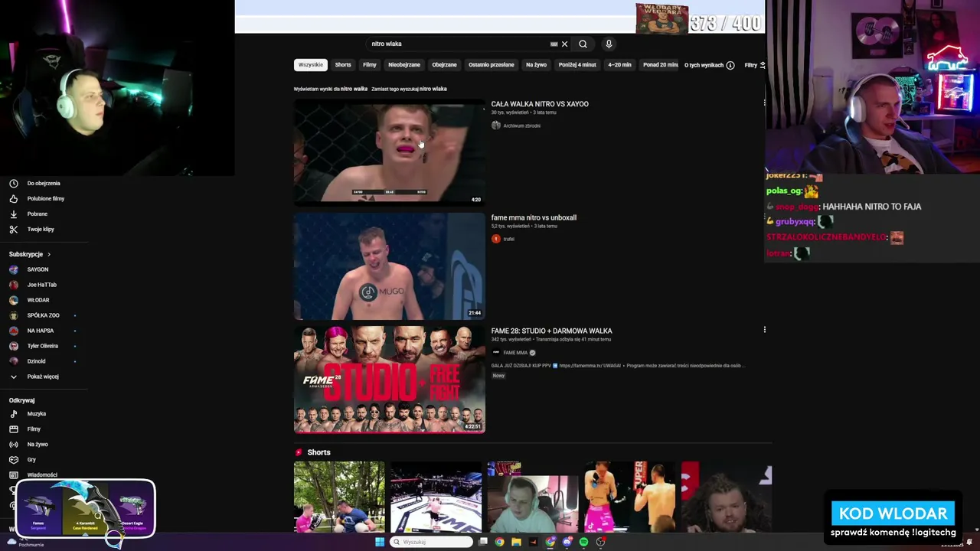
Task: Activate voice search microphone
Action: [609, 44]
